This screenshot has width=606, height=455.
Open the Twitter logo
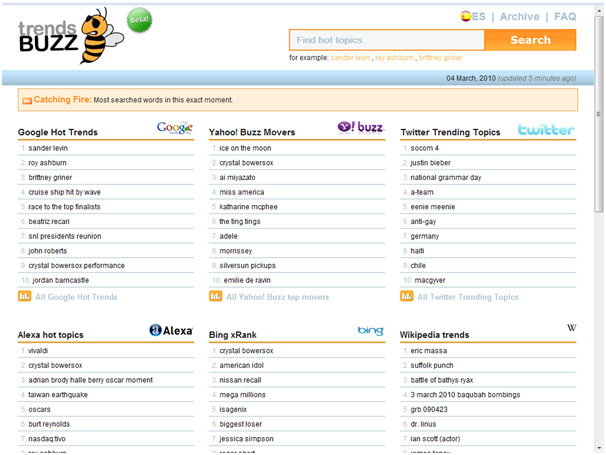(546, 130)
